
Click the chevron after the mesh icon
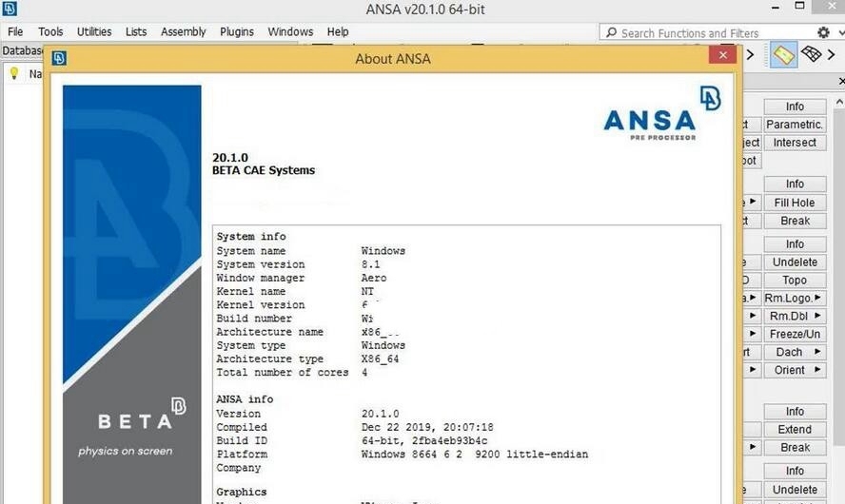tap(832, 54)
